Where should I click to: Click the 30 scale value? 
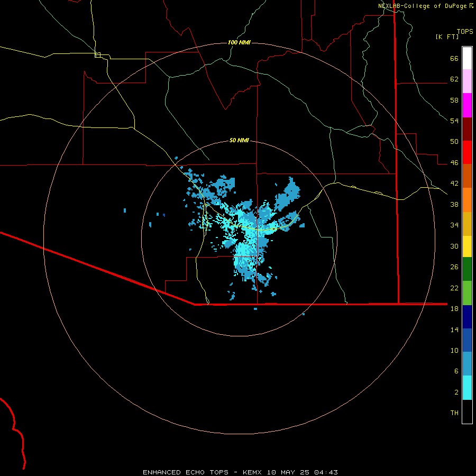pos(454,246)
